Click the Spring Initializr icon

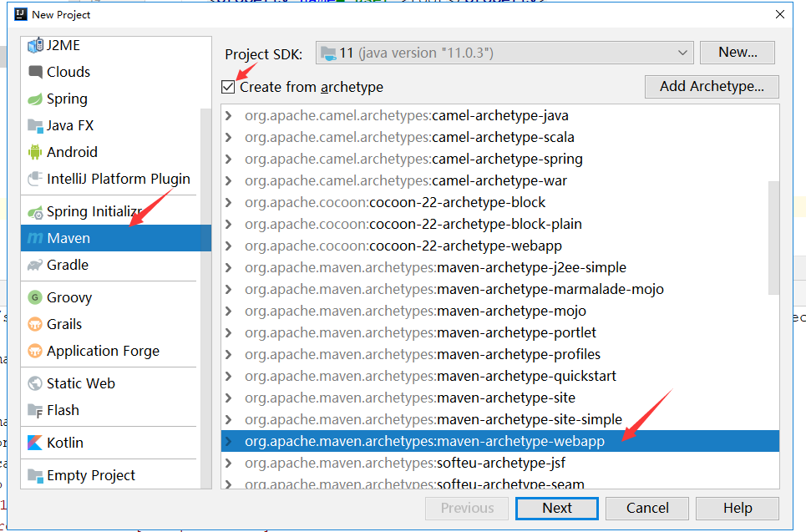(x=35, y=212)
